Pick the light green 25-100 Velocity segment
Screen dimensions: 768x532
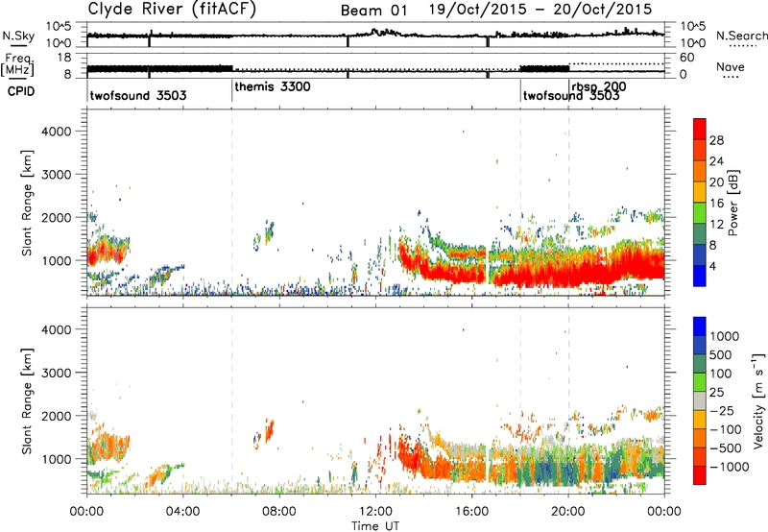(700, 383)
